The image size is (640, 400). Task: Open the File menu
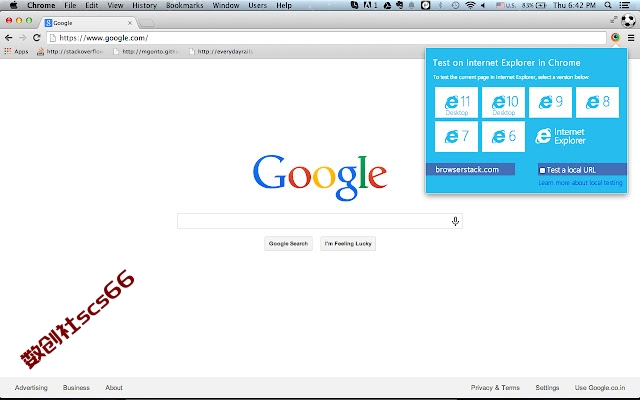tap(70, 5)
